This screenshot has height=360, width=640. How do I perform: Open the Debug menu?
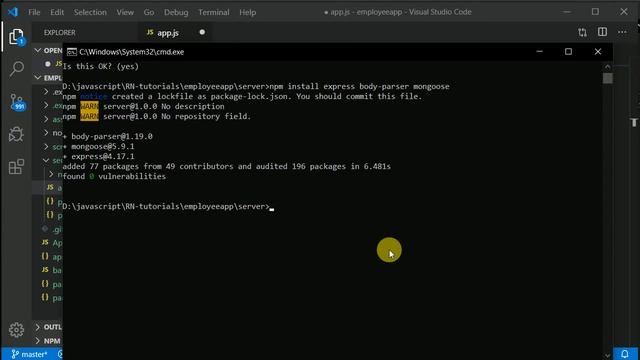pos(176,12)
